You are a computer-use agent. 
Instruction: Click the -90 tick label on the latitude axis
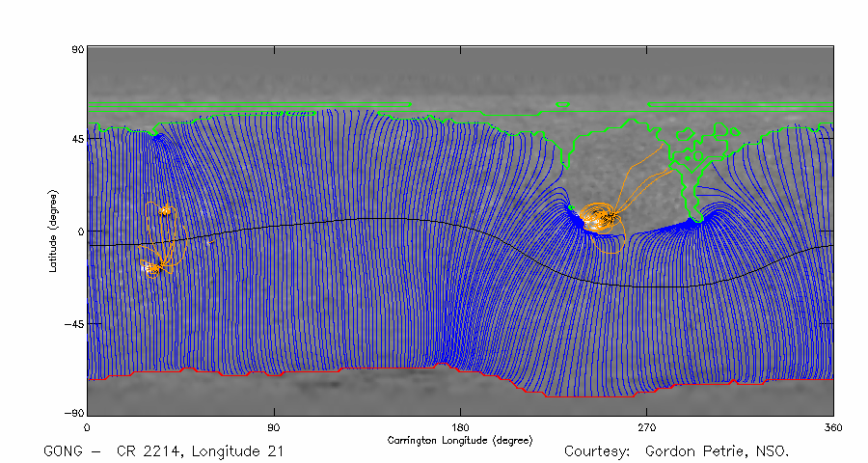coord(73,415)
